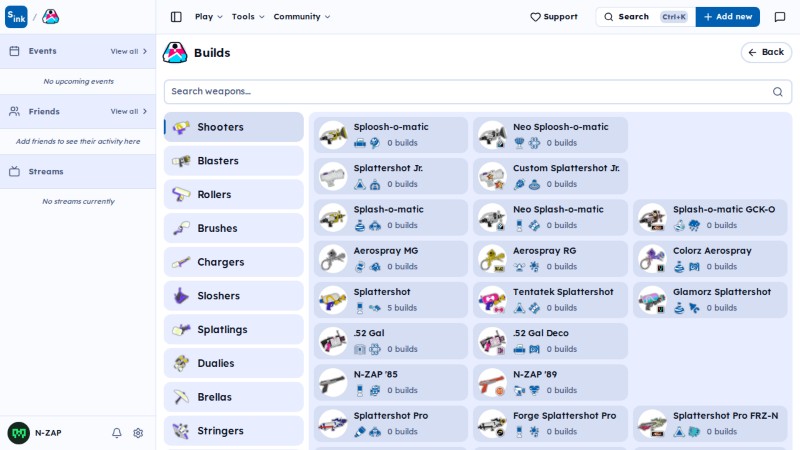Click the Friends people icon
The width and height of the screenshot is (800, 450).
pyautogui.click(x=14, y=111)
